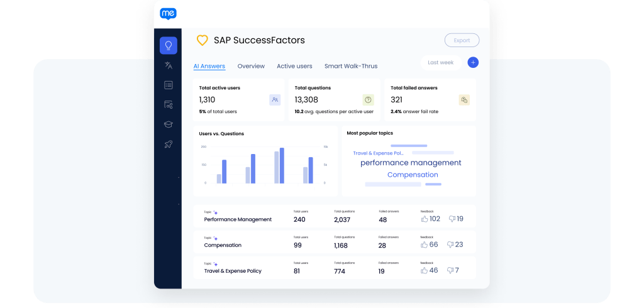This screenshot has height=308, width=644.
Task: Thumbs up the Performance Management topic
Action: click(425, 219)
